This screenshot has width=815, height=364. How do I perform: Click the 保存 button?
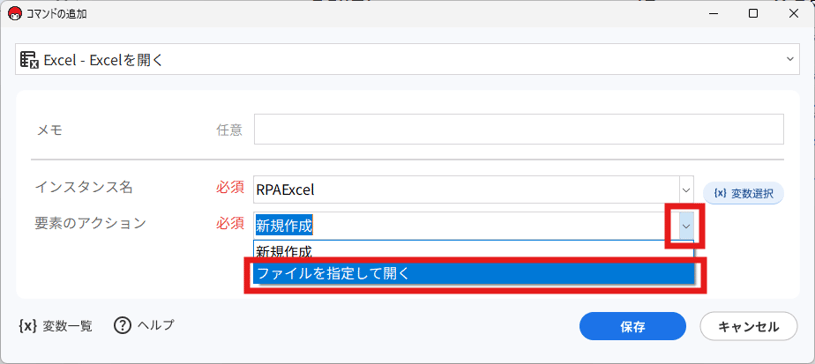633,326
